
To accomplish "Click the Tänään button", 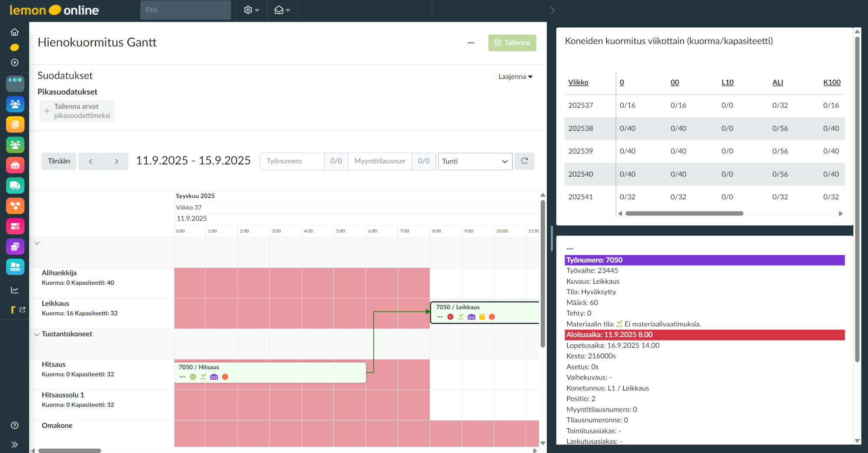I will click(x=59, y=161).
